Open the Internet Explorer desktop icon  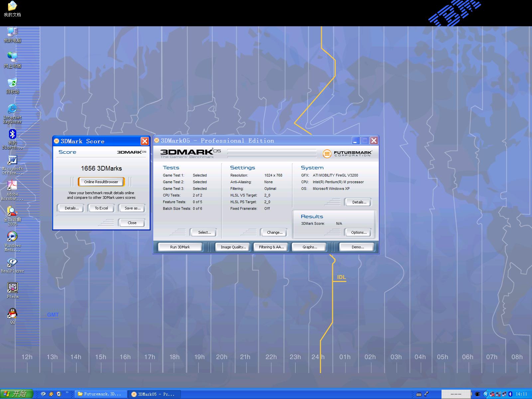point(12,109)
